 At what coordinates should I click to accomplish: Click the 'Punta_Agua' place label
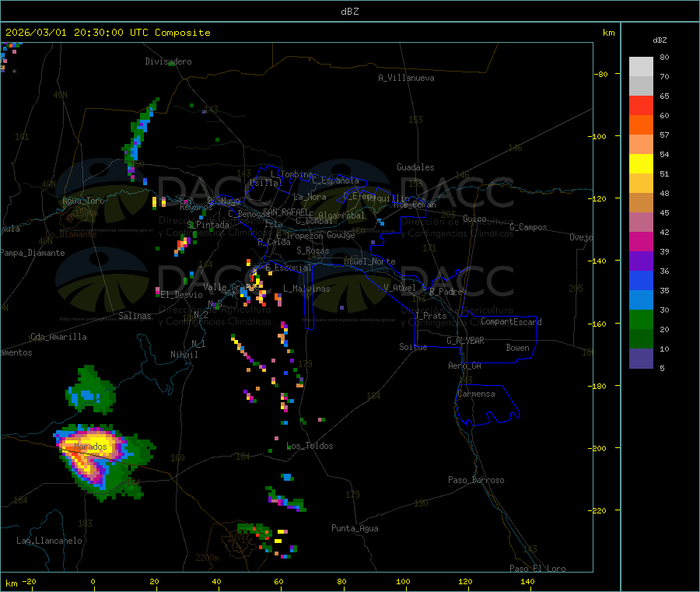coord(355,528)
